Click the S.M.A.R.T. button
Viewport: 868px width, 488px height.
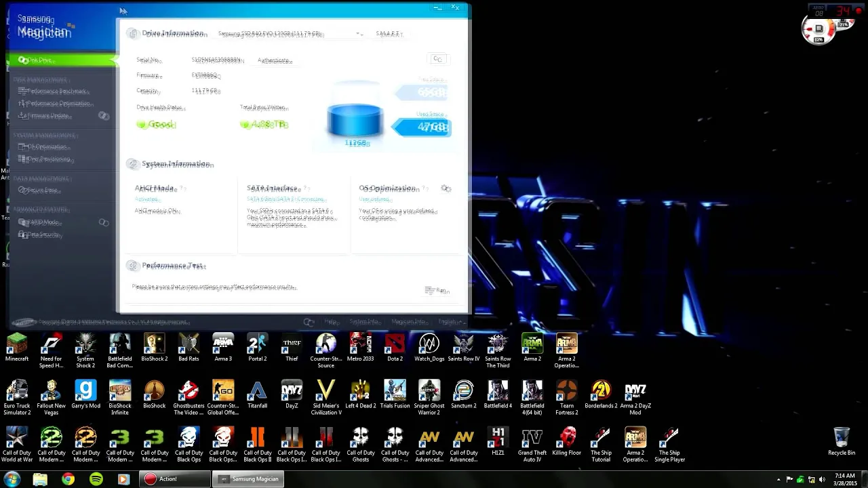389,34
